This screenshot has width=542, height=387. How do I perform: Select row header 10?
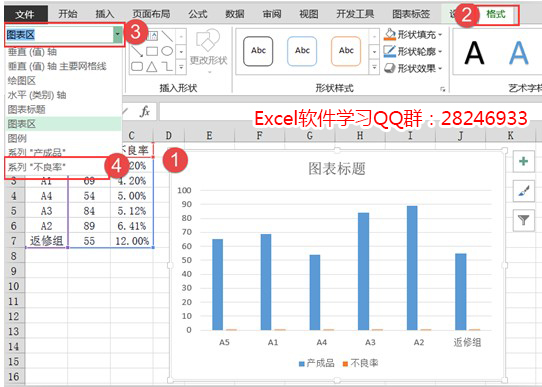pos(14,286)
